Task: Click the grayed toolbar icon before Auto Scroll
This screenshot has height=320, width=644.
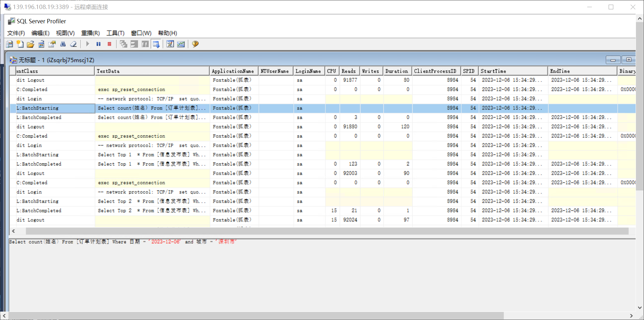Action: pos(145,44)
